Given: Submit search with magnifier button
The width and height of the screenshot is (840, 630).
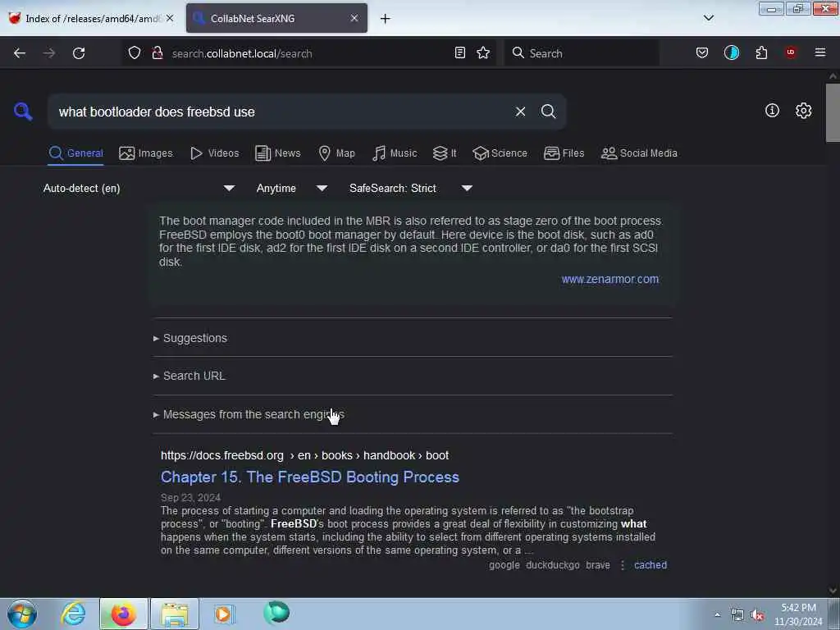Looking at the screenshot, I should (x=548, y=112).
